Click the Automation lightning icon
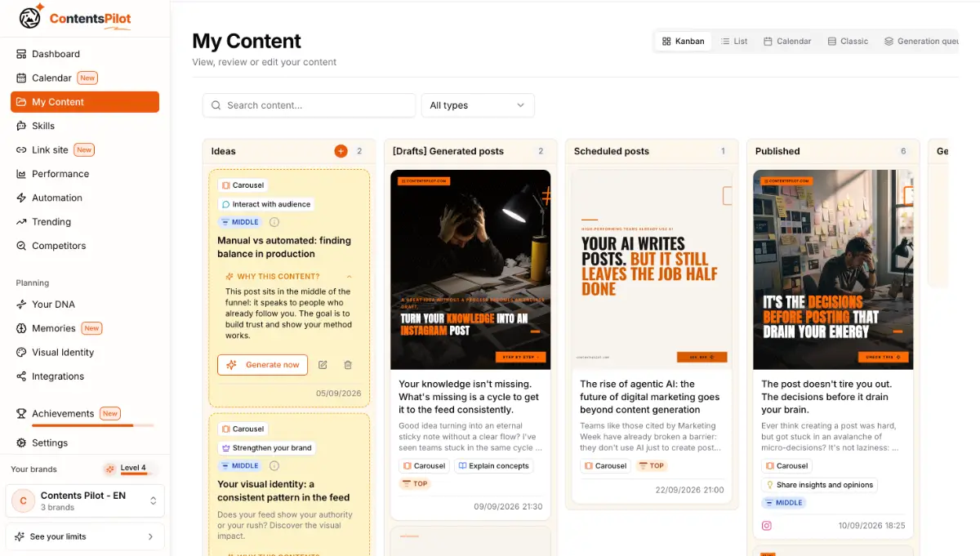The image size is (980, 556). point(22,198)
